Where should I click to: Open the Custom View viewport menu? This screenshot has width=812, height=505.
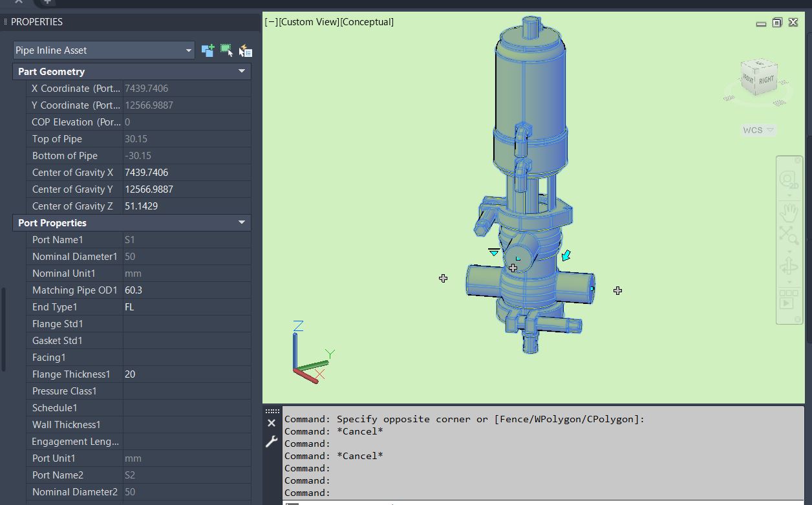pyautogui.click(x=309, y=22)
